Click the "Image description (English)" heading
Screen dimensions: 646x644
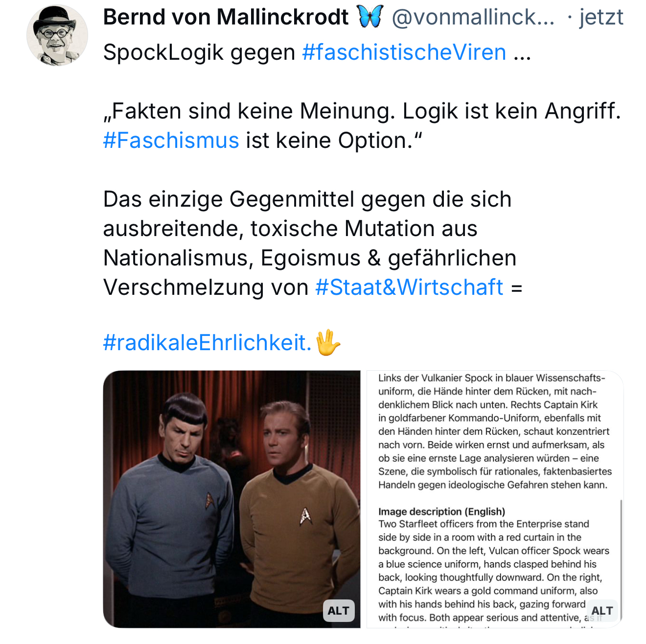(441, 511)
